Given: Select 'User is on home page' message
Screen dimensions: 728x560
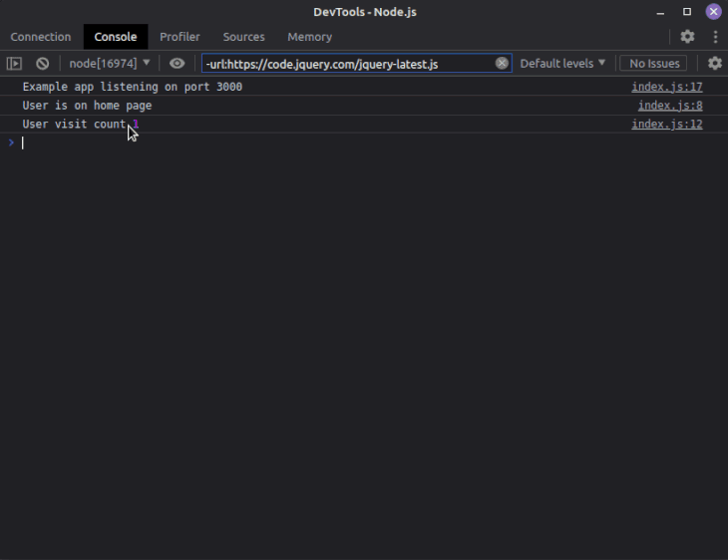Looking at the screenshot, I should click(x=88, y=106).
